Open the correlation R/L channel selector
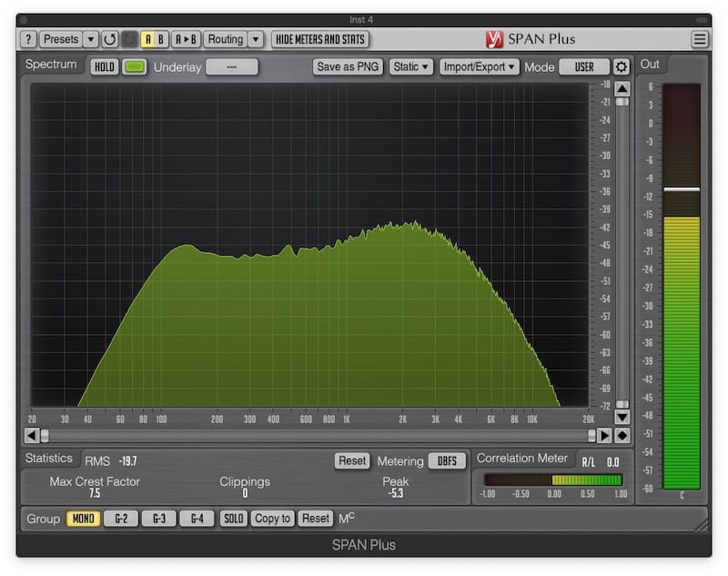Viewport: 728px width, 576px height. click(x=588, y=462)
